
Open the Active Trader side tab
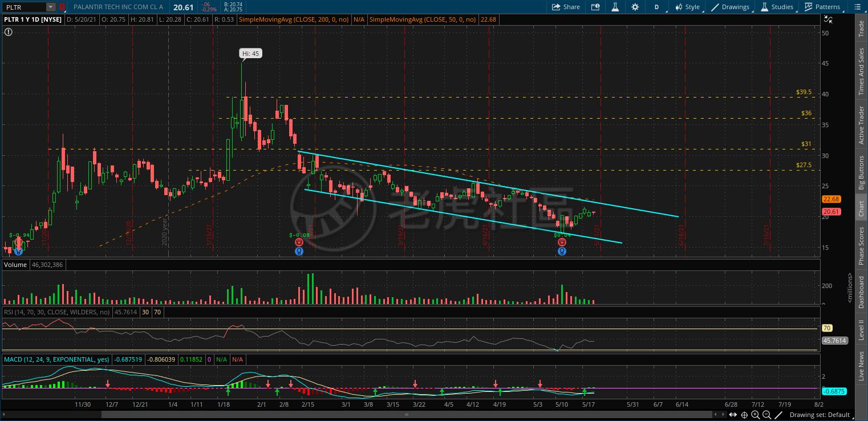point(861,125)
